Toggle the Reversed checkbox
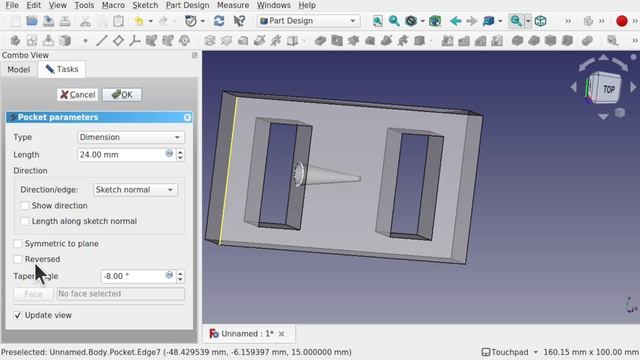The image size is (640, 360). (x=18, y=259)
